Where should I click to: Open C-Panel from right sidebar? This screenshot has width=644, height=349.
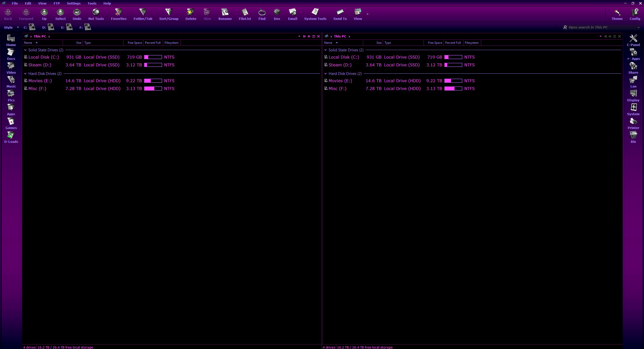click(633, 39)
